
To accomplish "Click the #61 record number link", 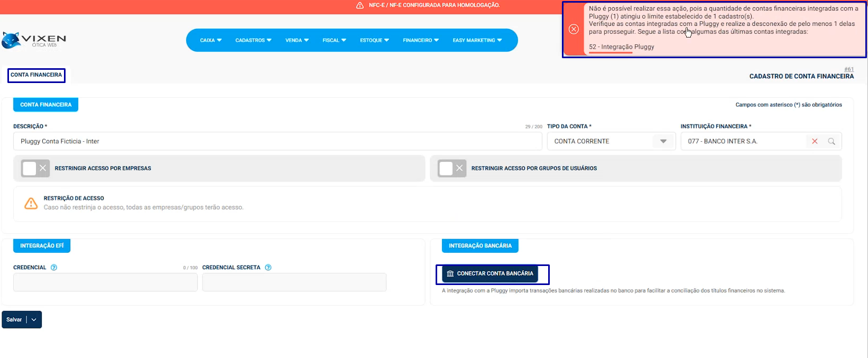I will (848, 69).
